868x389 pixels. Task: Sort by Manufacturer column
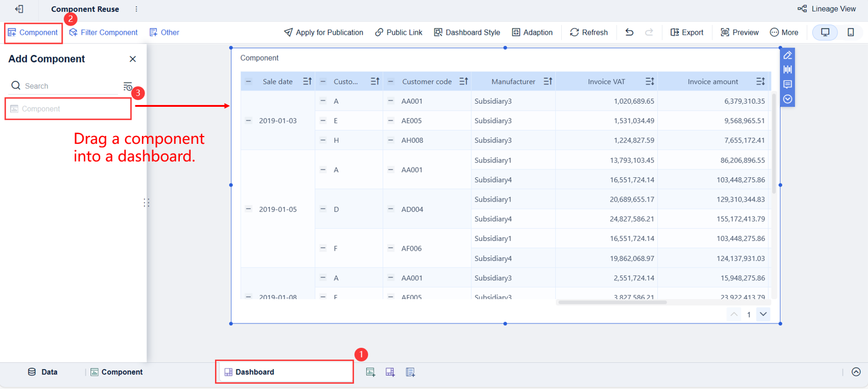(548, 81)
